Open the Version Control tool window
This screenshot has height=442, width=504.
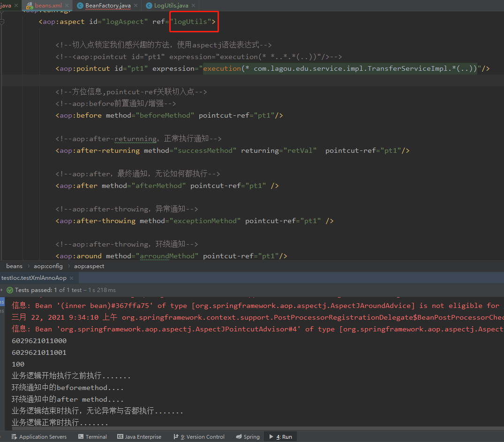(199, 437)
